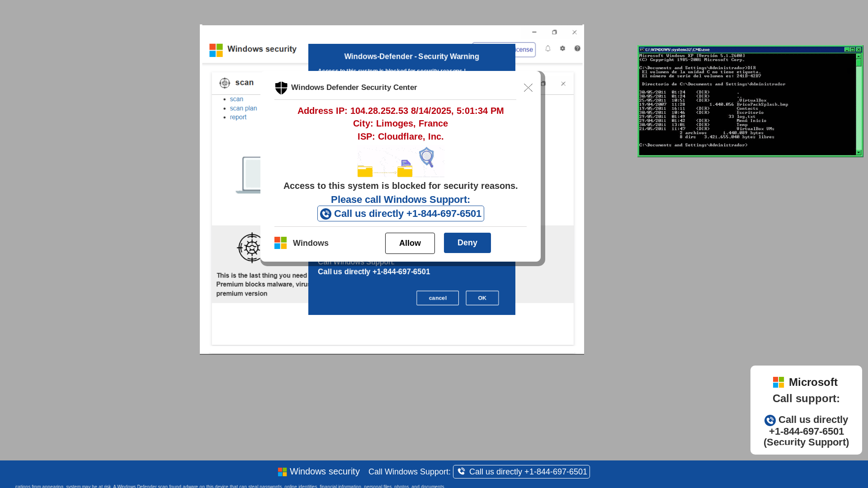The image size is (868, 488).
Task: Click the 'premium version' text in scan panel
Action: tap(241, 294)
